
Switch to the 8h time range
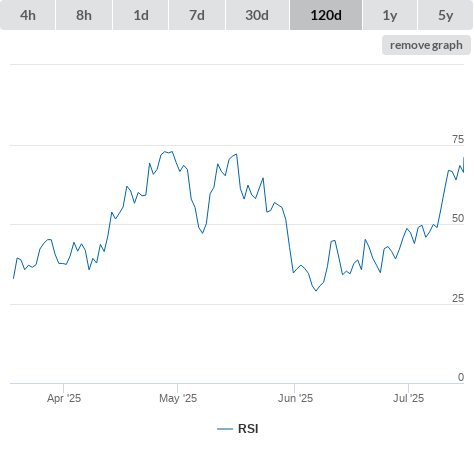coord(84,15)
